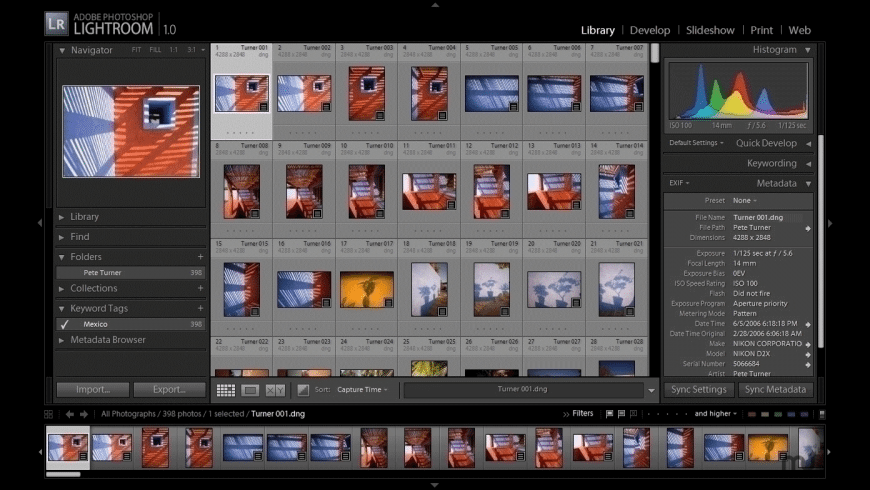Viewport: 870px width, 490px height.
Task: Go back with filmstrip left arrow
Action: tap(70, 413)
